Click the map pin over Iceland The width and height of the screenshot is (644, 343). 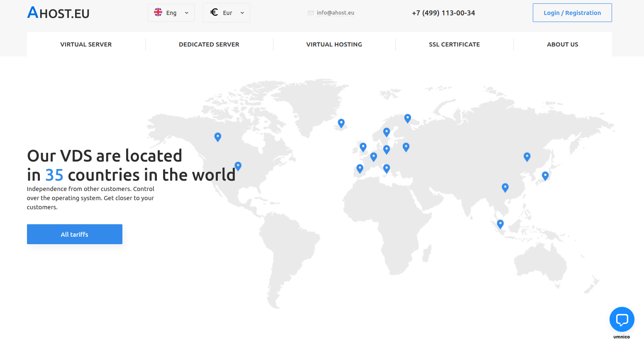click(341, 123)
